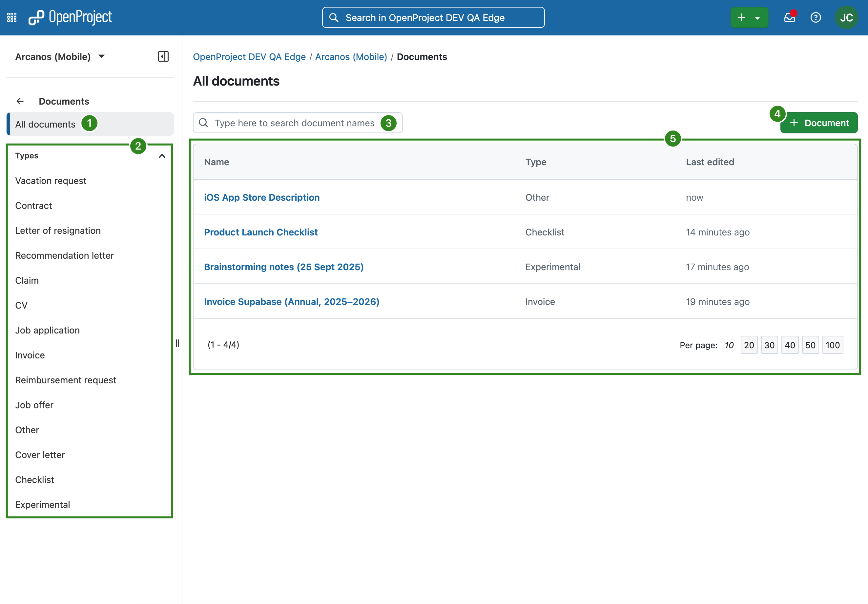This screenshot has height=604, width=868.
Task: Open iOS App Store Description document
Action: click(x=261, y=197)
